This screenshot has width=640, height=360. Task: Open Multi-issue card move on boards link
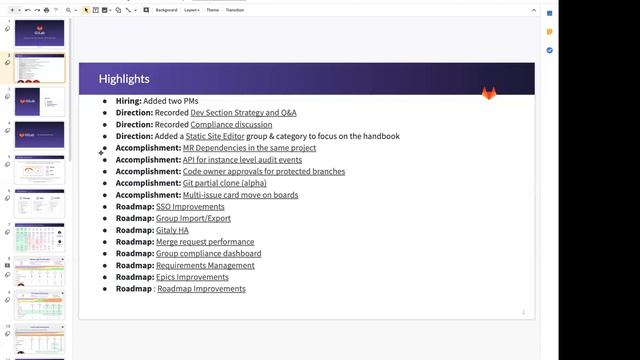[x=240, y=195]
